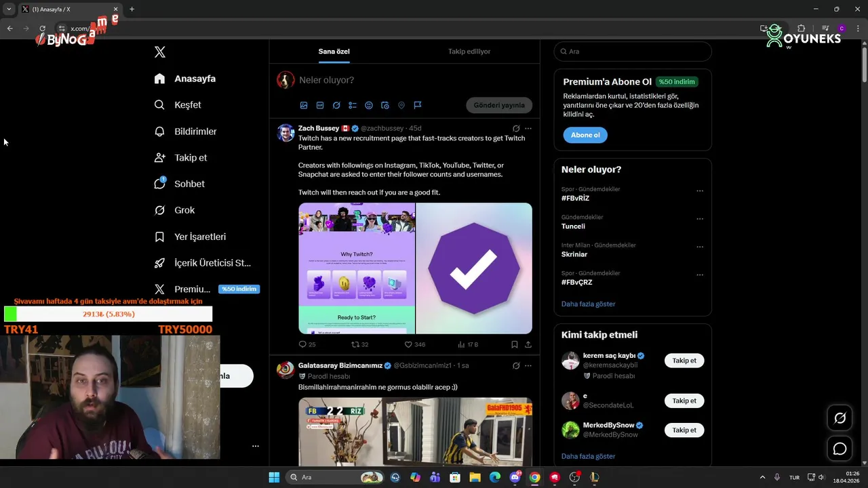Follow @SecondateLoL account
This screenshot has width=868, height=488.
(684, 401)
